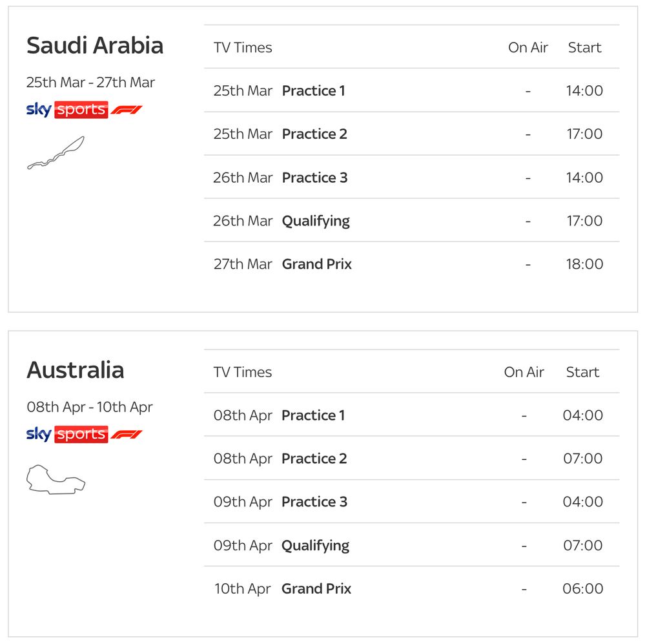
Task: Open the Saudi Arabia race heading
Action: tap(95, 46)
